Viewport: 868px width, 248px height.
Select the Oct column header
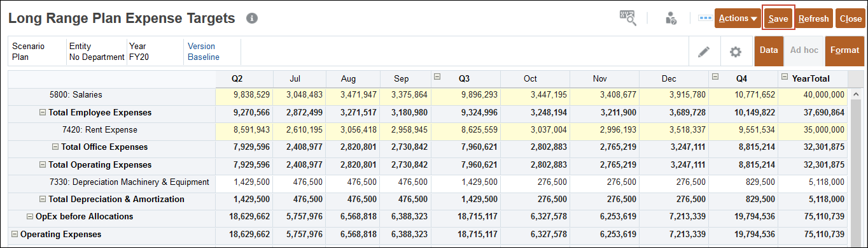535,79
